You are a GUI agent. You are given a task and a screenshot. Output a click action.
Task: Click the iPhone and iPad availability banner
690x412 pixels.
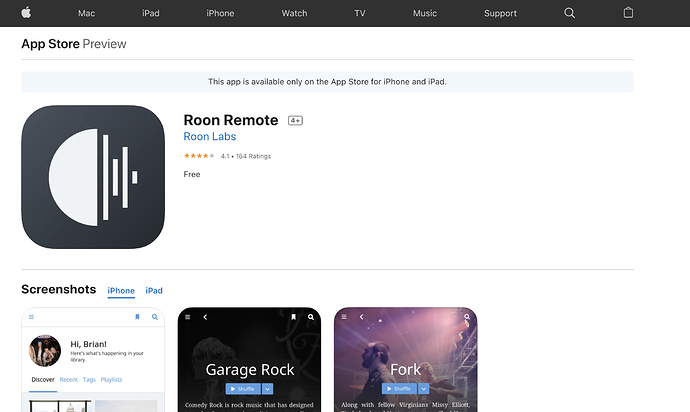(327, 82)
